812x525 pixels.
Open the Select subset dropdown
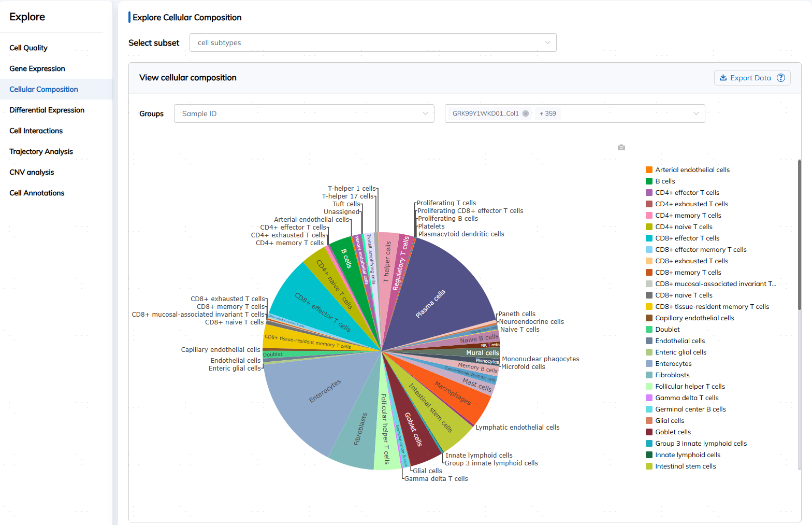[373, 42]
